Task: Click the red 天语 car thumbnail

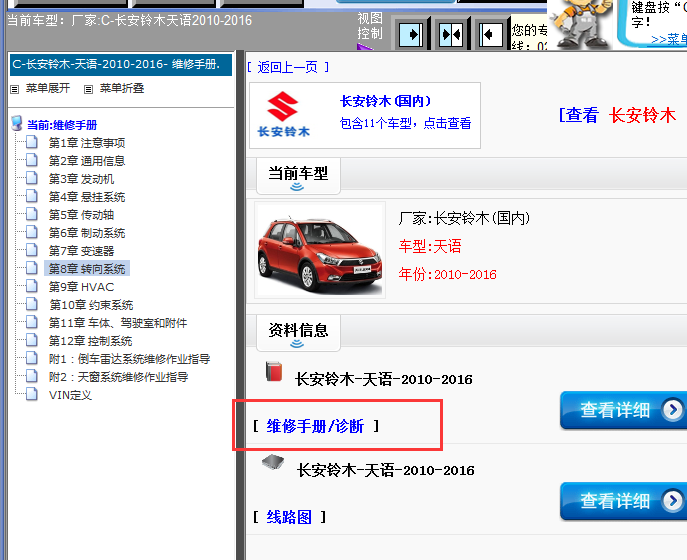Action: click(320, 250)
